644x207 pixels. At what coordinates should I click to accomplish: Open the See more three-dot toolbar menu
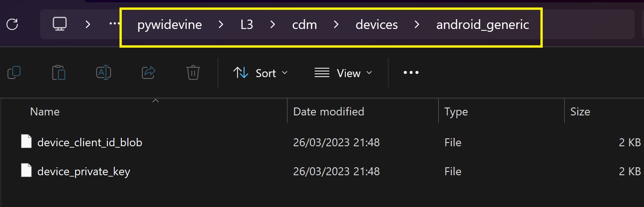(411, 73)
